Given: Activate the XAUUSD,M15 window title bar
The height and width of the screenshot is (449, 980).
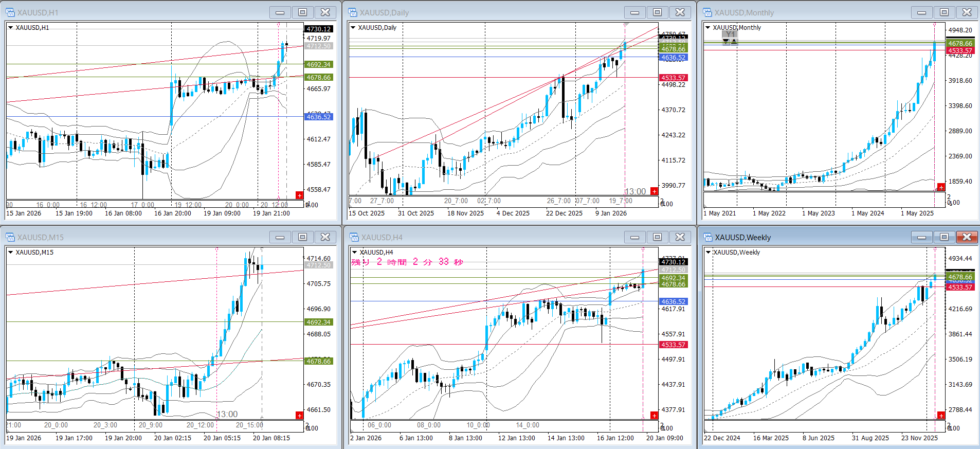Looking at the screenshot, I should point(154,237).
